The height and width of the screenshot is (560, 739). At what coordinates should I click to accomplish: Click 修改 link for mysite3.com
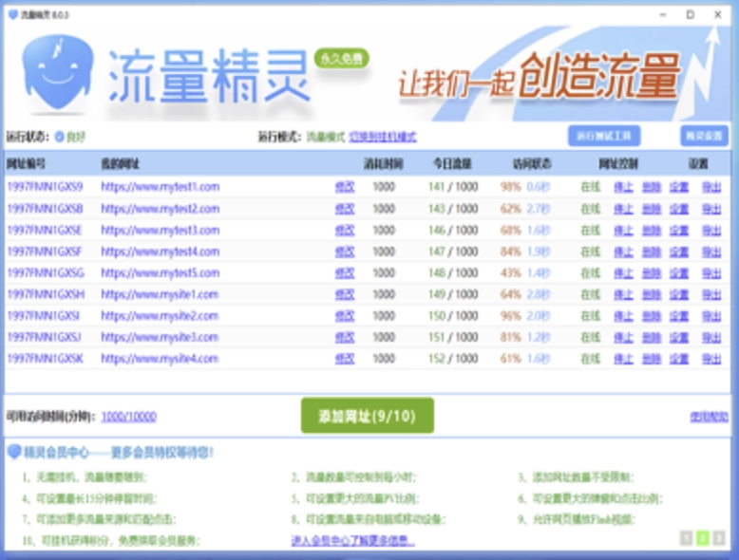(x=345, y=337)
